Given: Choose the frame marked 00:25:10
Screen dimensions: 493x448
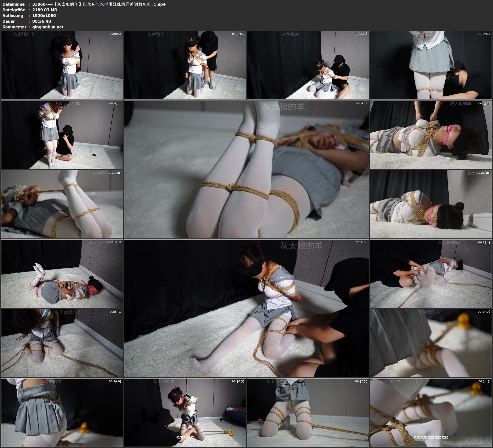Looking at the screenshot, I should (62, 343).
